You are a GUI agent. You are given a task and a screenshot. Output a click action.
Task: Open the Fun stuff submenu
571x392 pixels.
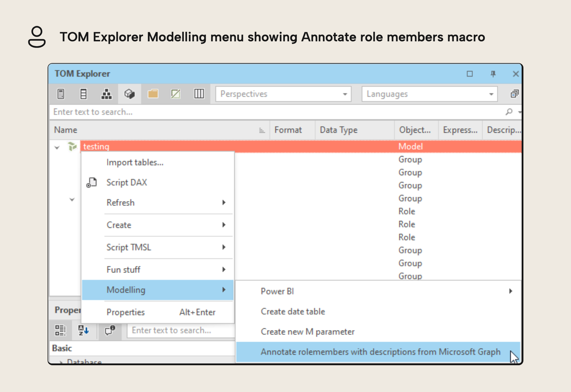click(x=158, y=269)
